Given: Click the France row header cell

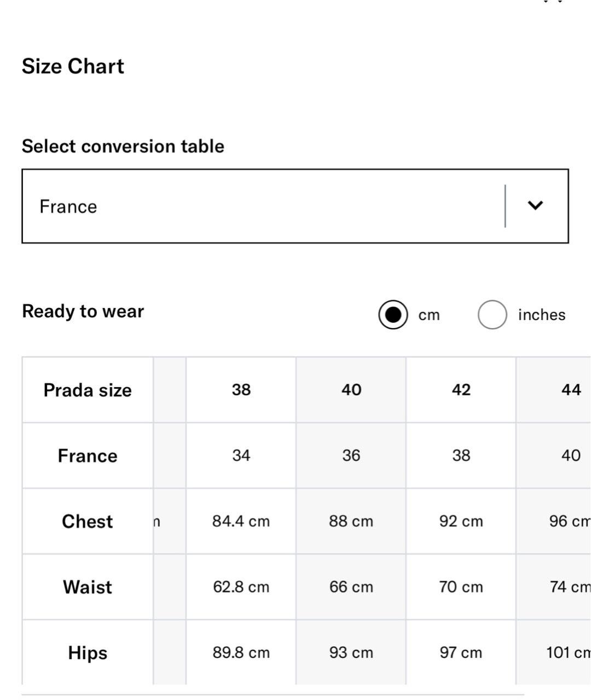Looking at the screenshot, I should tap(88, 456).
